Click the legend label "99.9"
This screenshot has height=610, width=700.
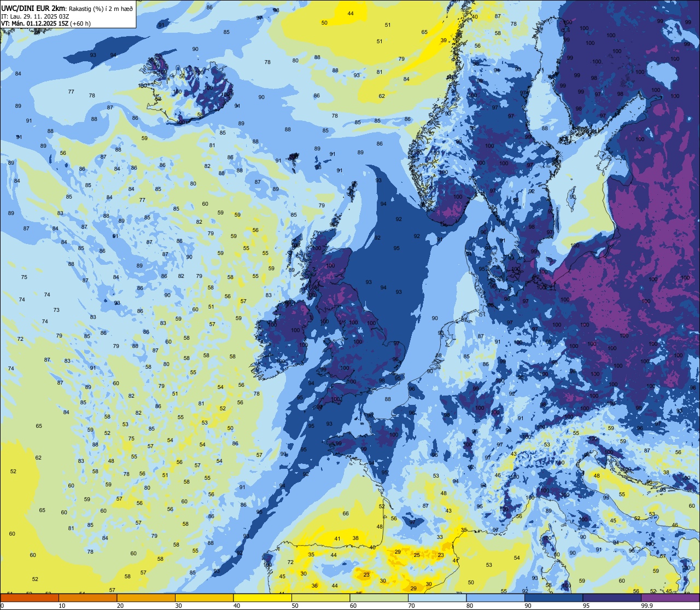(647, 606)
